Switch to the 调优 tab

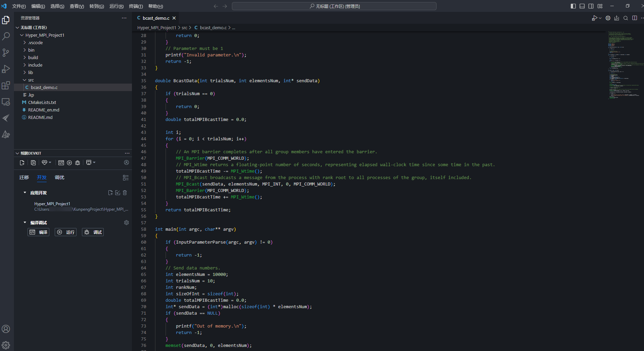click(x=60, y=177)
